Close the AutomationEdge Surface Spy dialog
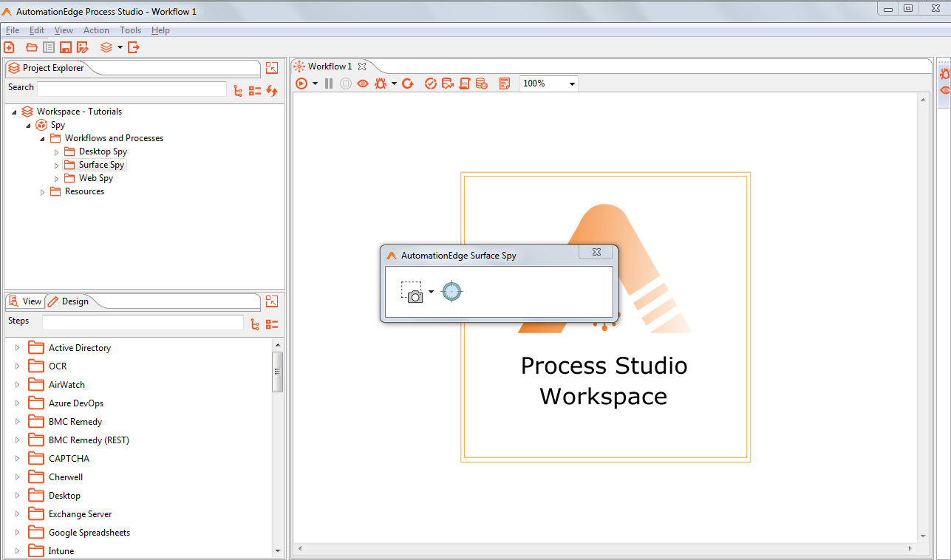Screen dimensions: 951x560 pyautogui.click(x=596, y=253)
